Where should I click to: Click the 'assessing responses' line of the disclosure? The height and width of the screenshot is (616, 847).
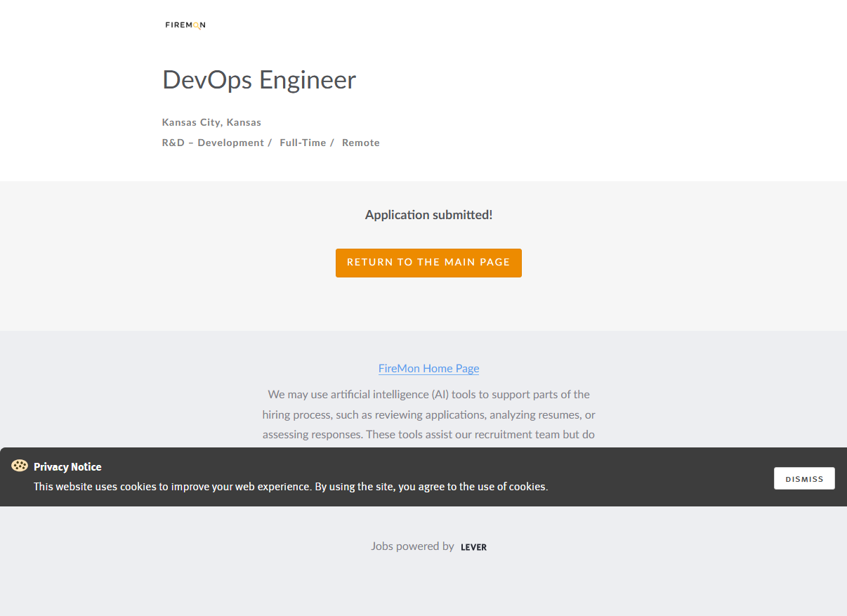click(428, 434)
